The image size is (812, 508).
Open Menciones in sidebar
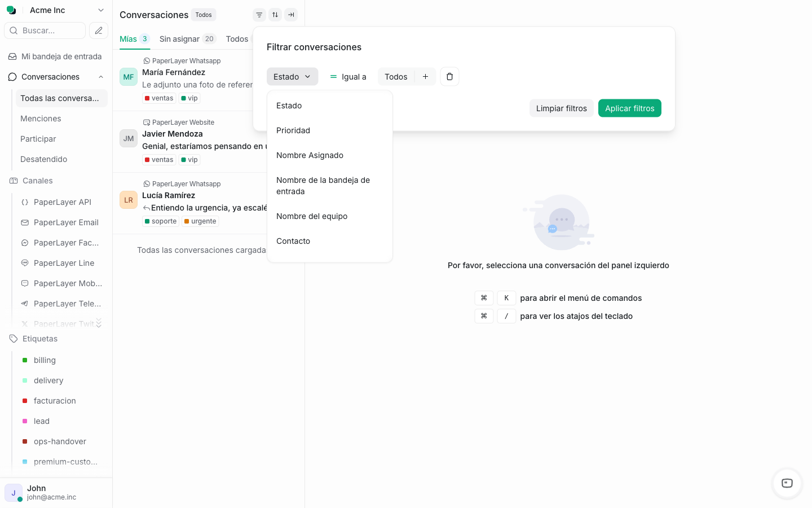[x=61, y=119]
